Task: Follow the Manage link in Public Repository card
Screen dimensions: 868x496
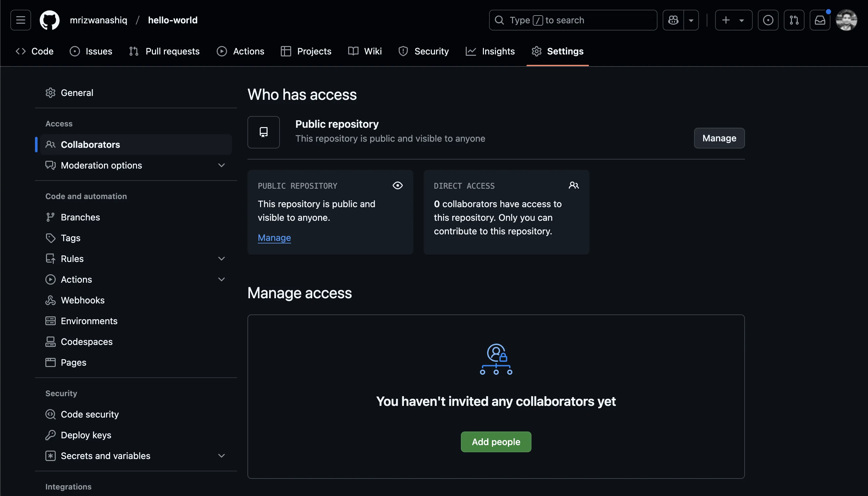Action: point(274,237)
